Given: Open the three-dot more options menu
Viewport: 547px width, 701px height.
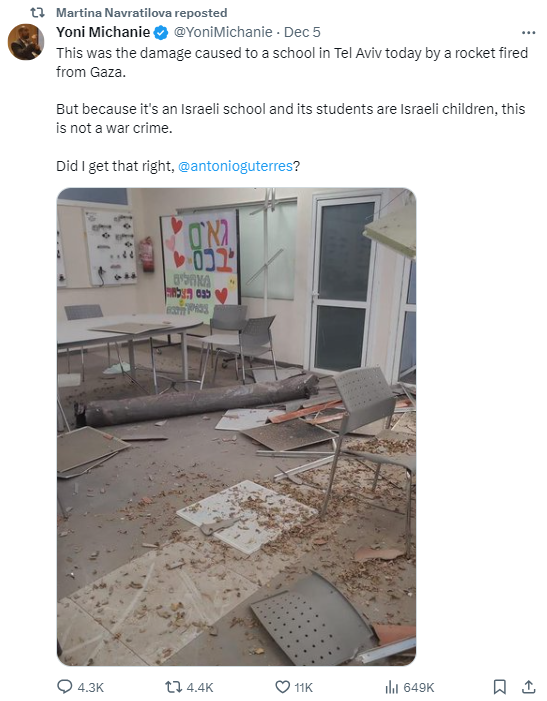Looking at the screenshot, I should coord(528,33).
